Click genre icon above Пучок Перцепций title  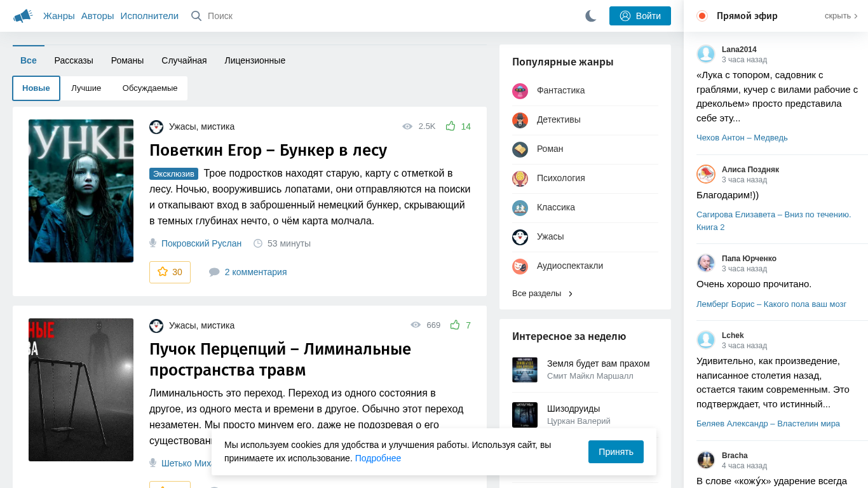click(156, 325)
